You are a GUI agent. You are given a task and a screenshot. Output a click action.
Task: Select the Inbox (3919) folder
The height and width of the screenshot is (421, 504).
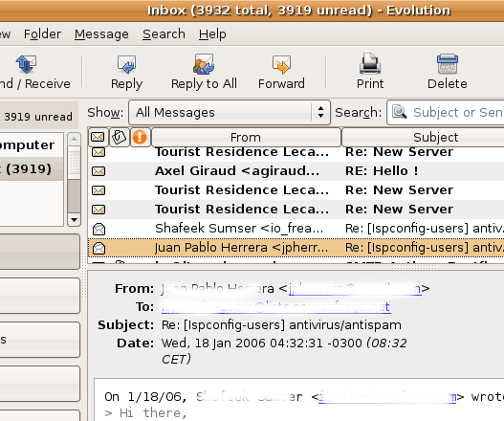pyautogui.click(x=32, y=168)
